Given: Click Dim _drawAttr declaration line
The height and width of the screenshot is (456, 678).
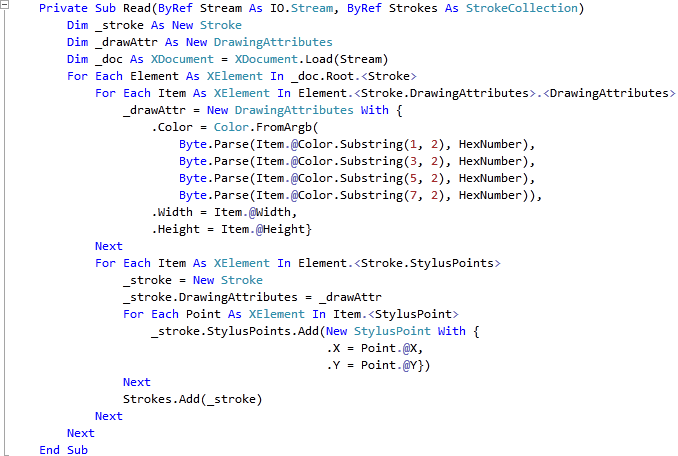Looking at the screenshot, I should coord(200,42).
